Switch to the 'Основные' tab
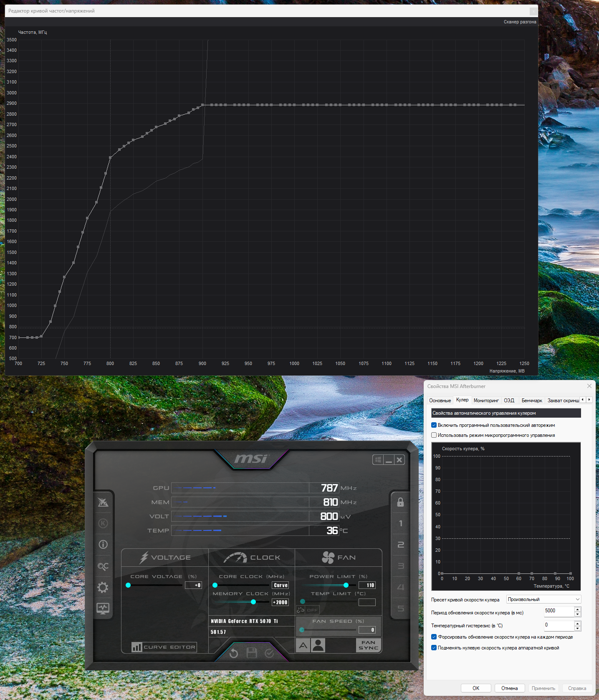Screen dimensions: 599x700 pos(440,401)
